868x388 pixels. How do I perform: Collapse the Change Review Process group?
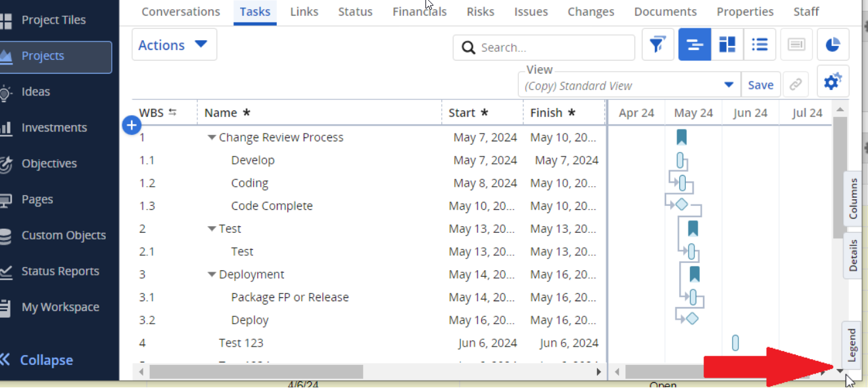[x=212, y=138]
